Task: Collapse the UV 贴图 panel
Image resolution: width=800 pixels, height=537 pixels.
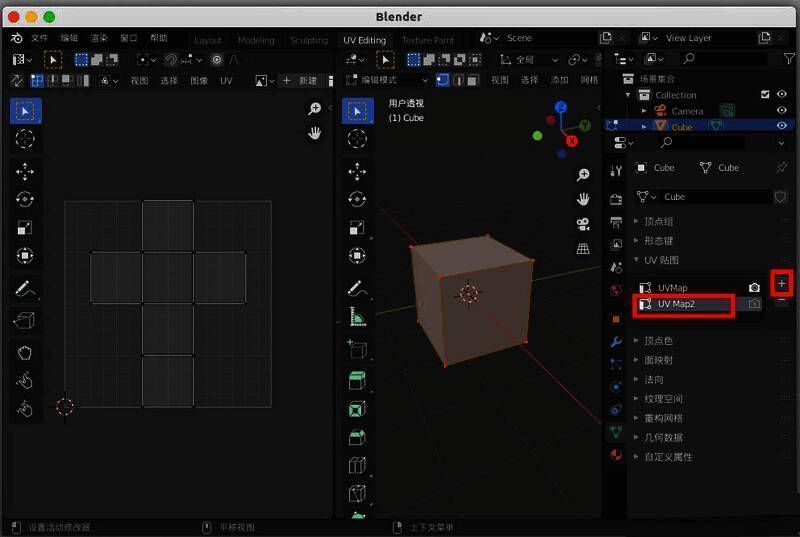Action: [636, 260]
